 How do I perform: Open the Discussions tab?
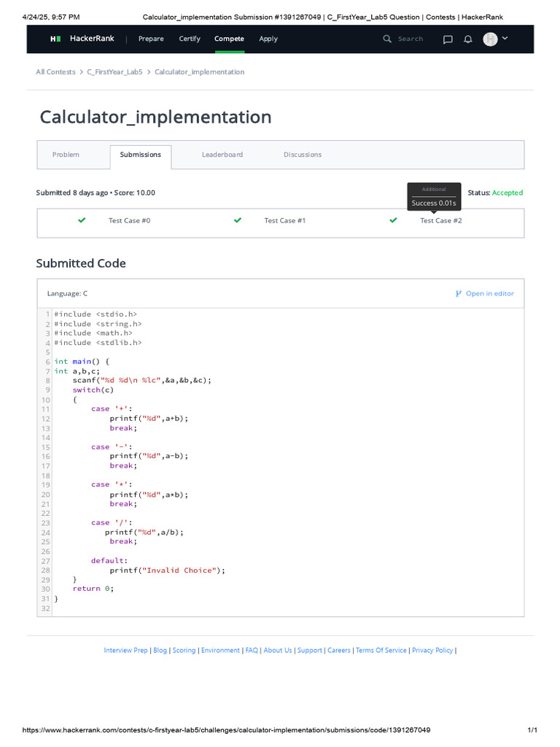tap(303, 155)
